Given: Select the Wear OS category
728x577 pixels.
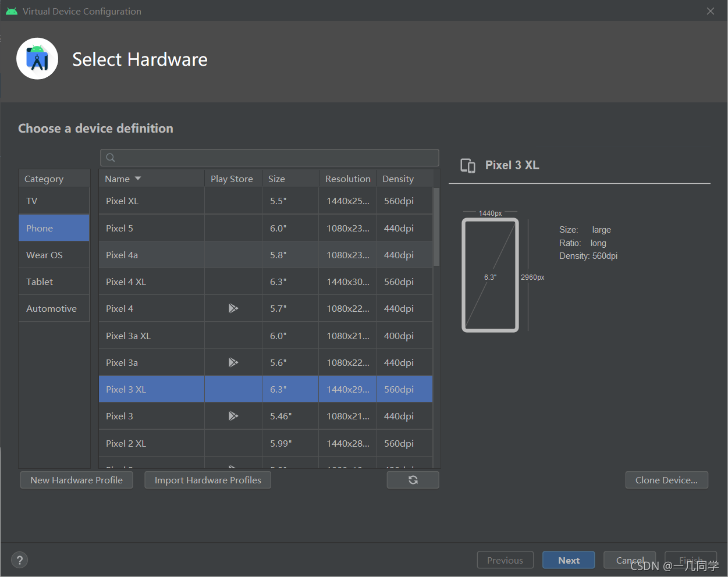Looking at the screenshot, I should tap(54, 255).
